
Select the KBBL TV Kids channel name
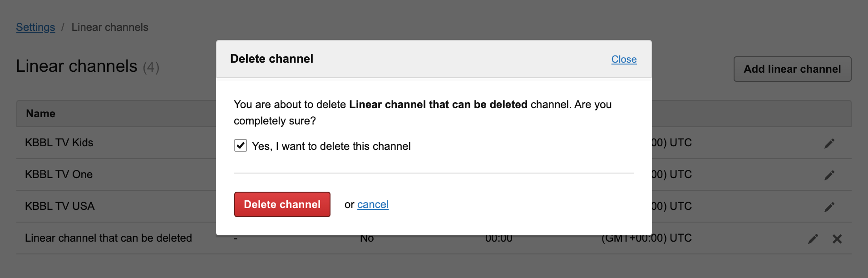[x=59, y=143]
